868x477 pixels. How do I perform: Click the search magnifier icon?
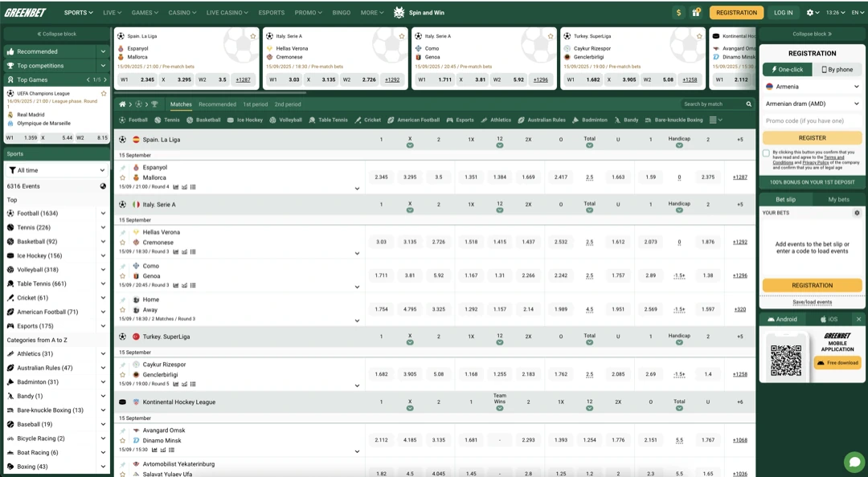(748, 104)
